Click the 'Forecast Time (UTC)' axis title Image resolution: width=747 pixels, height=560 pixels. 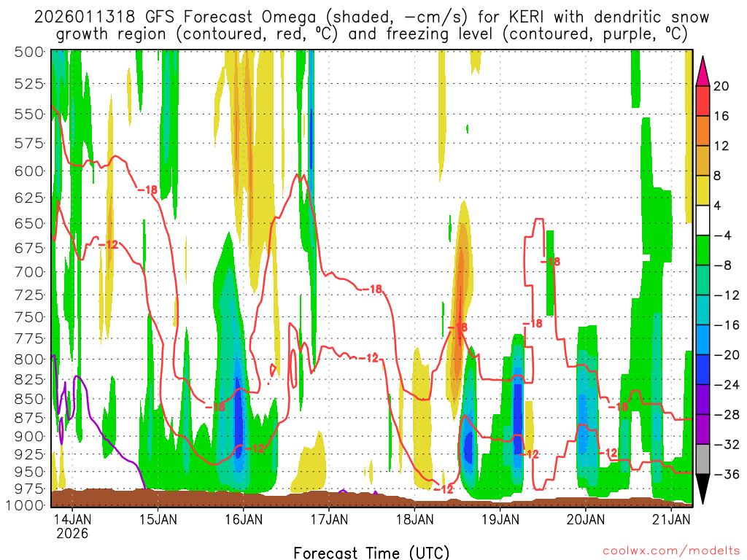pyautogui.click(x=371, y=553)
